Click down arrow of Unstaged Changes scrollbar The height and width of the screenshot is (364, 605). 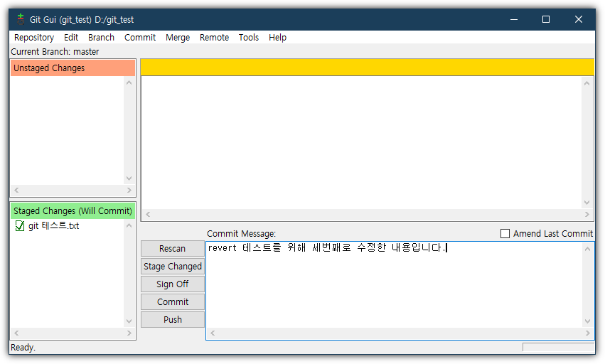tap(129, 178)
